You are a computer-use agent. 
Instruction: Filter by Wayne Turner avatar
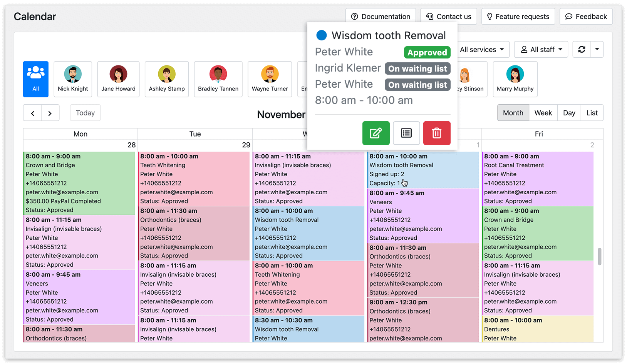[x=270, y=79]
